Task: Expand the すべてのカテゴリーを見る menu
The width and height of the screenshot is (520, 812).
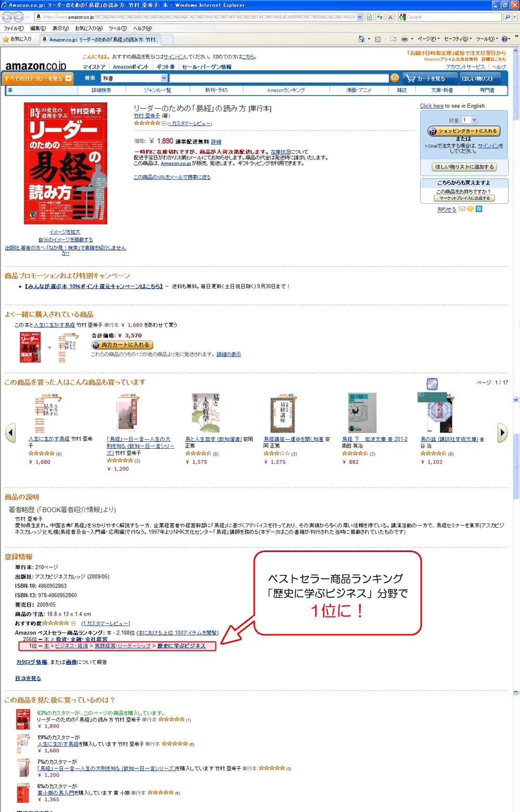Action: [36, 78]
